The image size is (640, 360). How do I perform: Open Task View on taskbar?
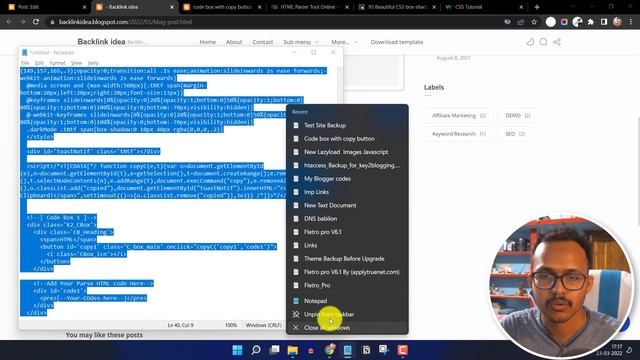click(x=274, y=350)
